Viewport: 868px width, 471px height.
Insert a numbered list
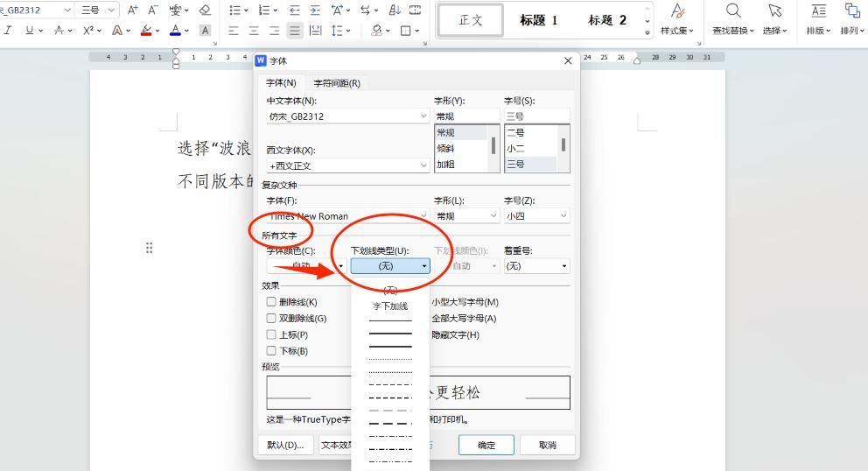264,10
